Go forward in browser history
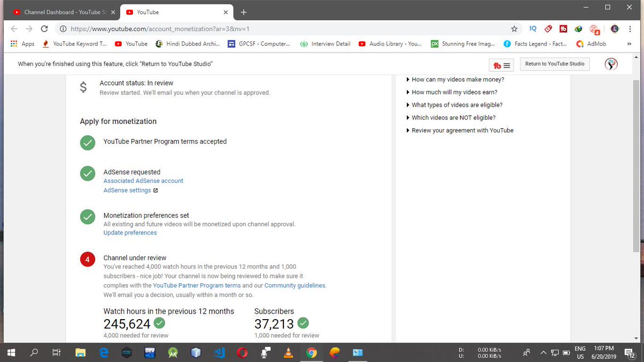Screen dimensions: 644x362 click(x=29, y=29)
